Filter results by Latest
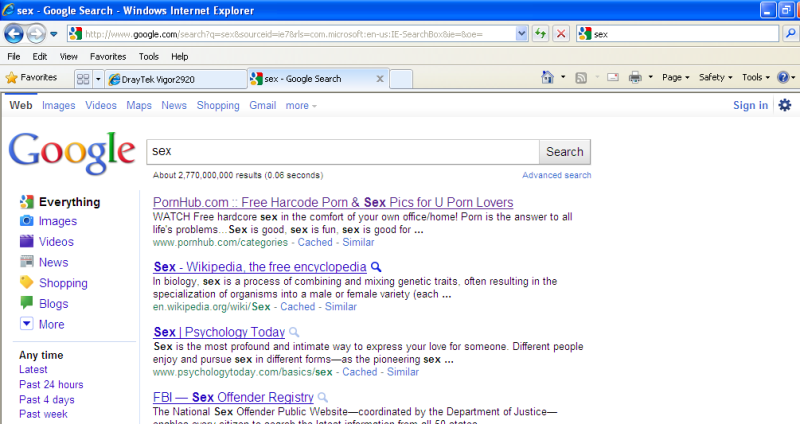 click(33, 369)
